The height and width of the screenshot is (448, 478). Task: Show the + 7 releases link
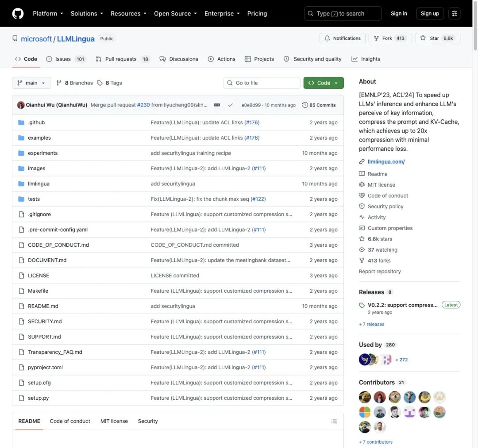click(371, 324)
